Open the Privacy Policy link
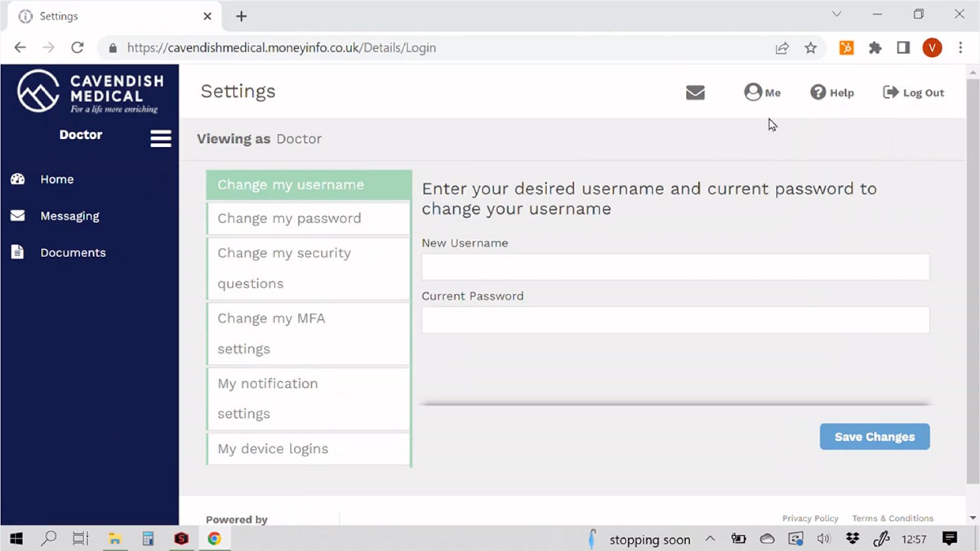980x551 pixels. 810,518
